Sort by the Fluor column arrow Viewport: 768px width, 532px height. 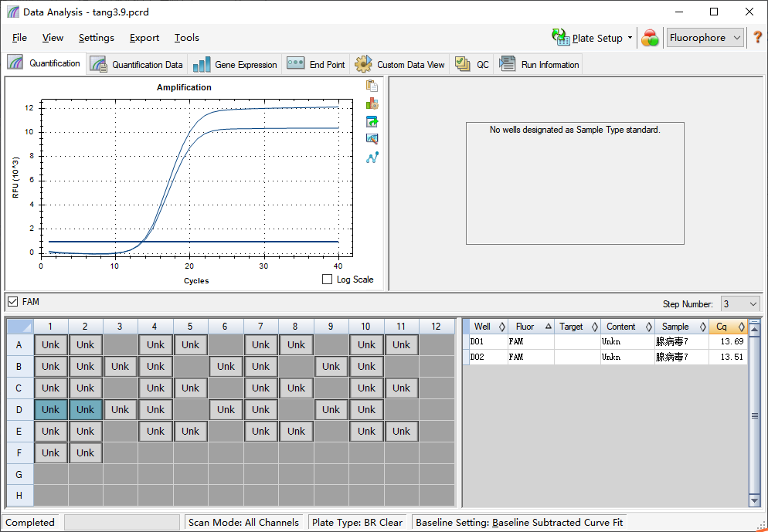(548, 326)
